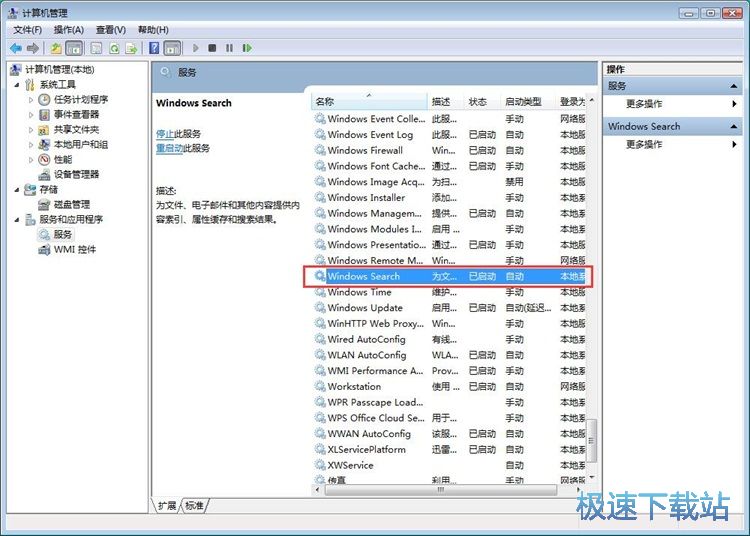This screenshot has height=536, width=750.
Task: Open 更多操作 under Windows Search section
Action: (644, 144)
